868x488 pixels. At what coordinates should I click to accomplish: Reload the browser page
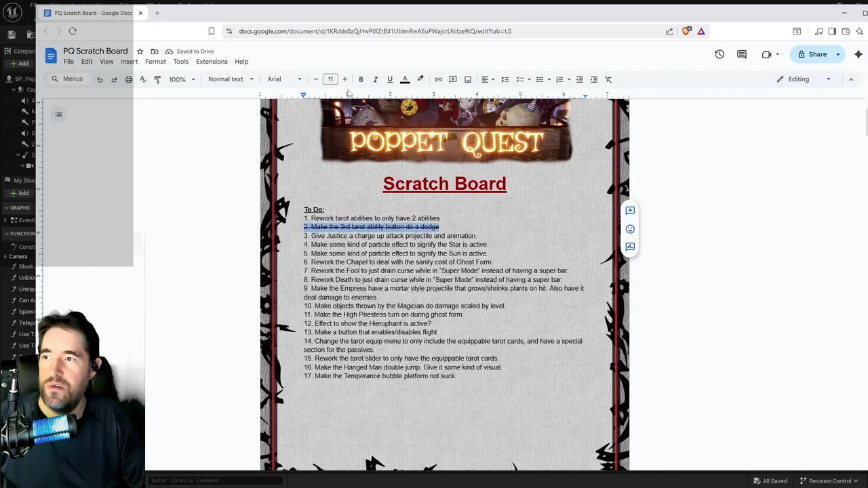click(73, 31)
